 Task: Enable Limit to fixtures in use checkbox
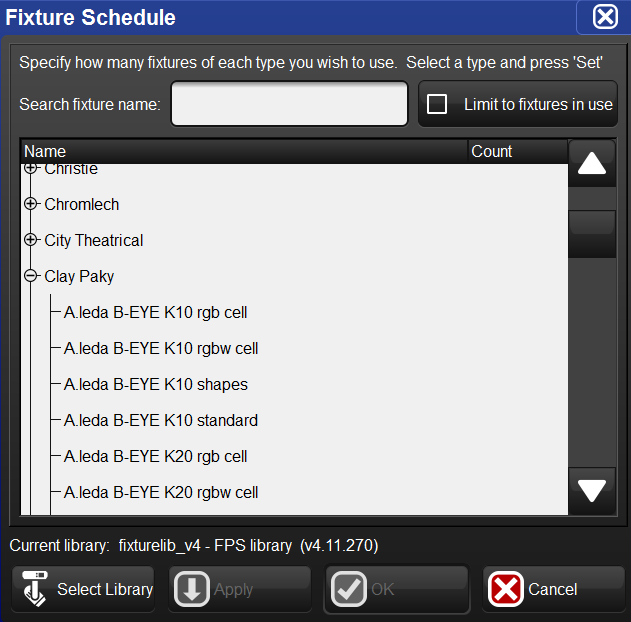tap(437, 104)
